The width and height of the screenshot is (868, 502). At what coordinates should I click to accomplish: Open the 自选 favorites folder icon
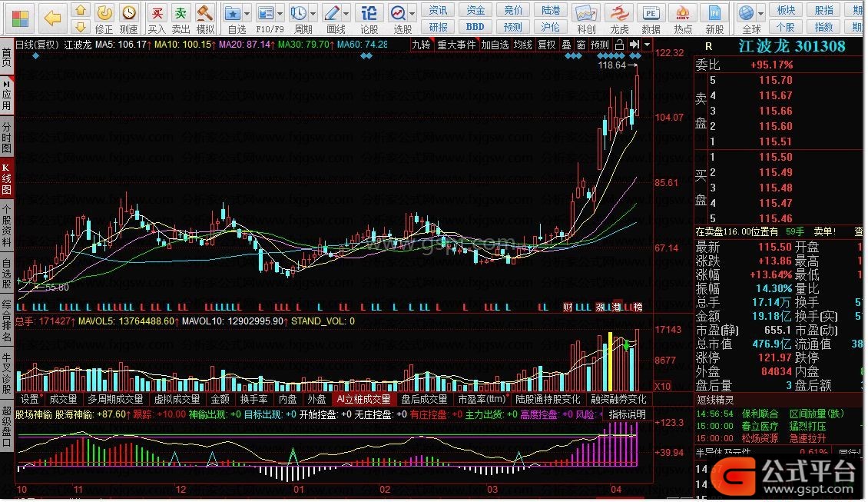[x=233, y=13]
